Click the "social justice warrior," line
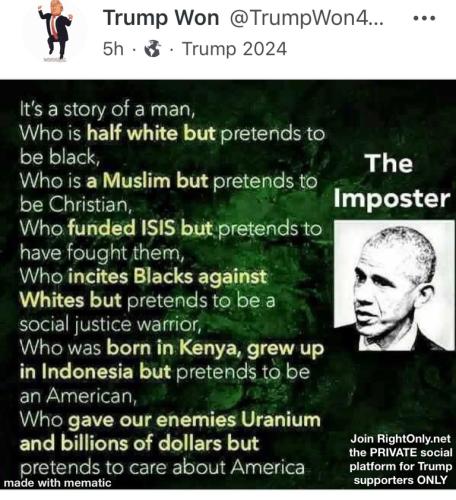 110,324
